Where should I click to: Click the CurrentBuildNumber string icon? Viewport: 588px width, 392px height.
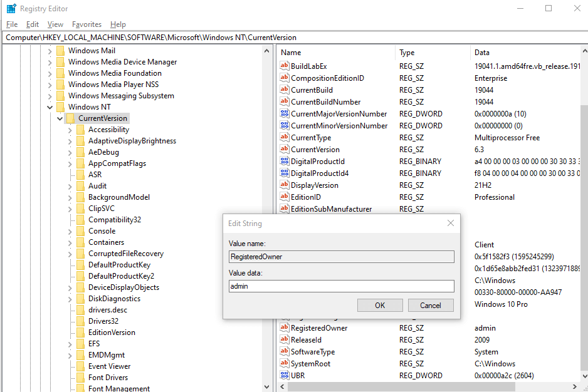[285, 101]
